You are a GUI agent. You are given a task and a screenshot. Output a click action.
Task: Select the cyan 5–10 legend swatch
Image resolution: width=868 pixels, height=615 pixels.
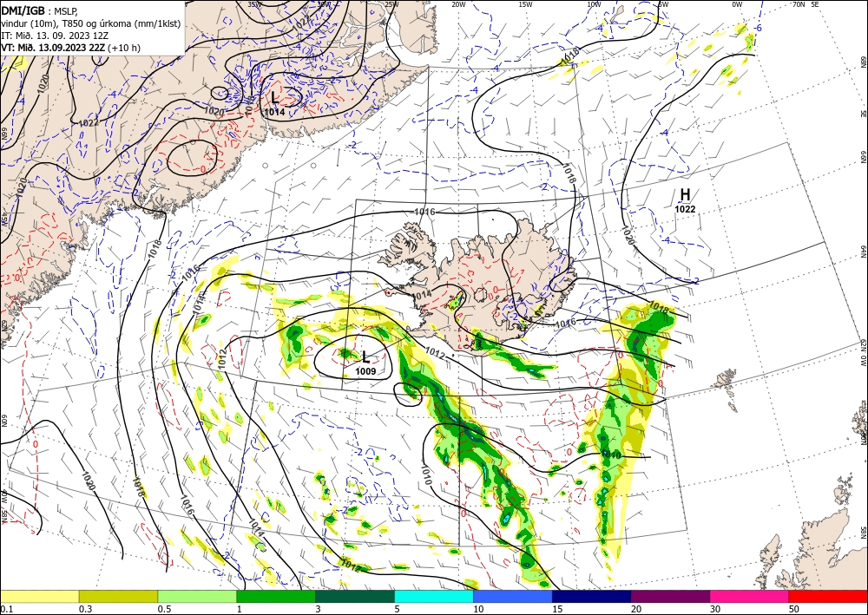(x=434, y=596)
